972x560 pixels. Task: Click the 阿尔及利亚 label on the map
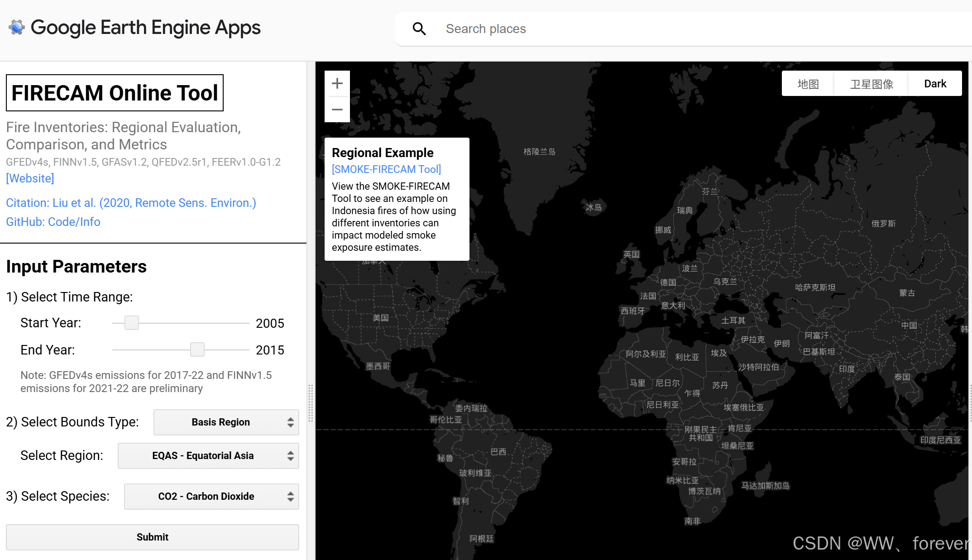click(646, 354)
